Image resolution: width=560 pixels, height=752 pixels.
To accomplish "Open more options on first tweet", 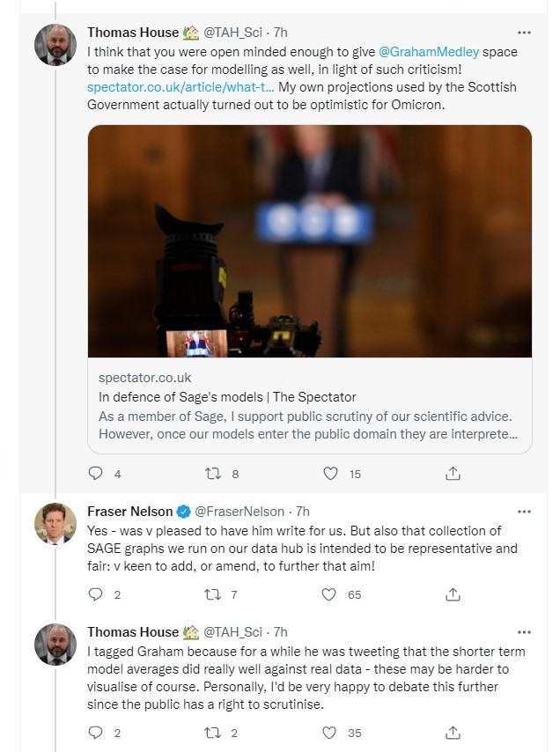I will [525, 33].
